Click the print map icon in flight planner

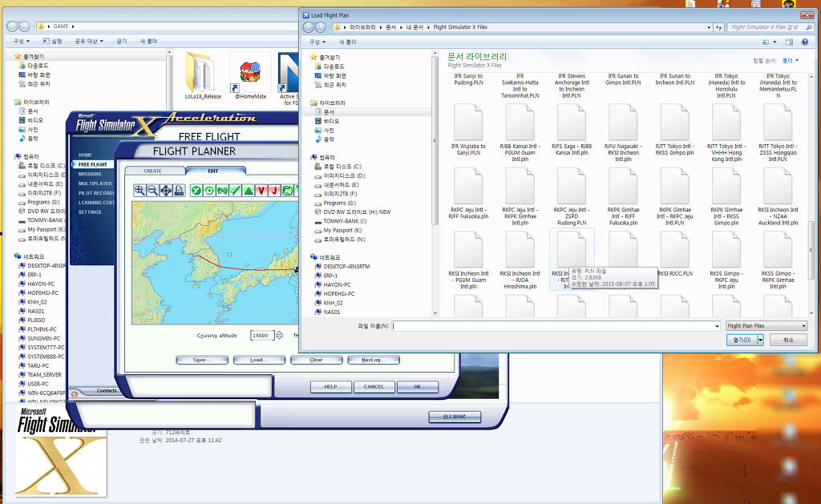(x=179, y=190)
